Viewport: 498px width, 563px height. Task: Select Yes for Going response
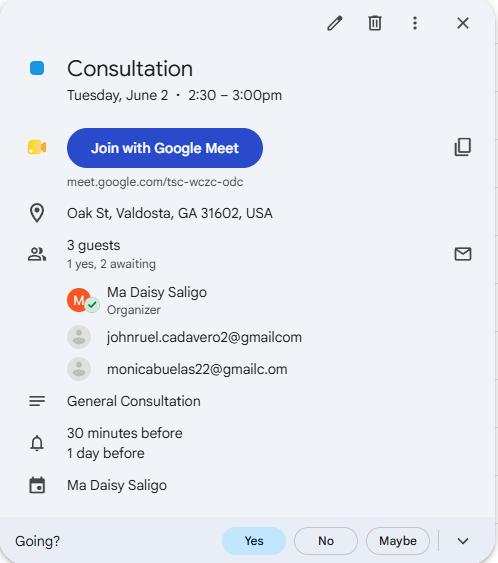pyautogui.click(x=254, y=541)
